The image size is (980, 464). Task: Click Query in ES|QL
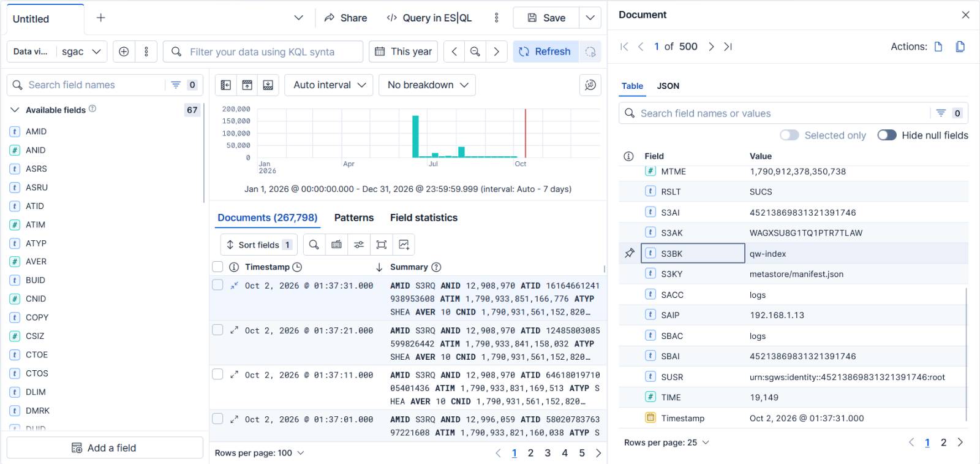pos(429,18)
